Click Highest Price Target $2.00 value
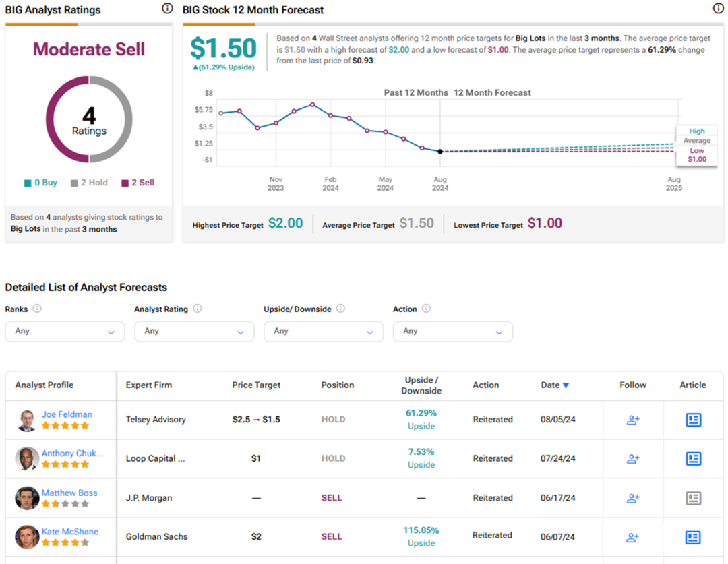 click(x=286, y=223)
